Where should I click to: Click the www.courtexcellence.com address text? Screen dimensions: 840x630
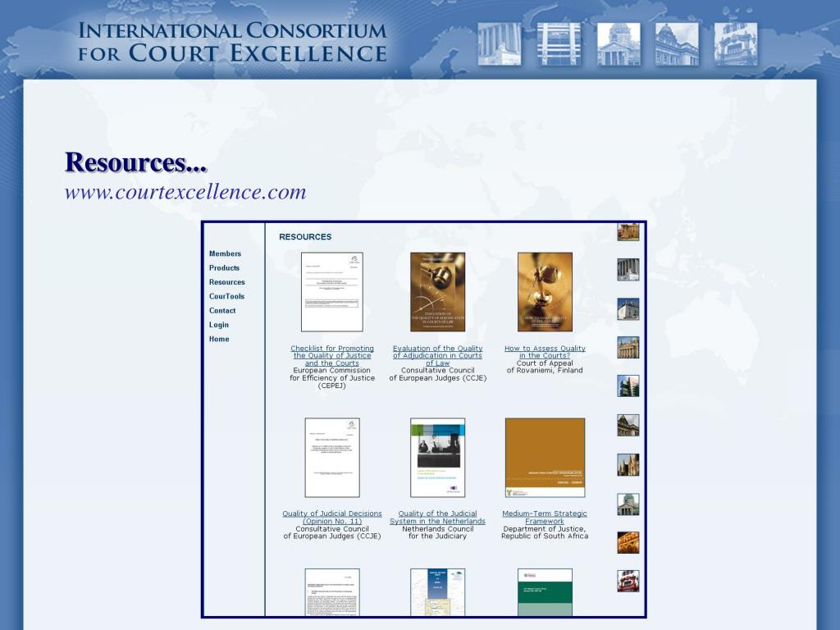point(185,192)
